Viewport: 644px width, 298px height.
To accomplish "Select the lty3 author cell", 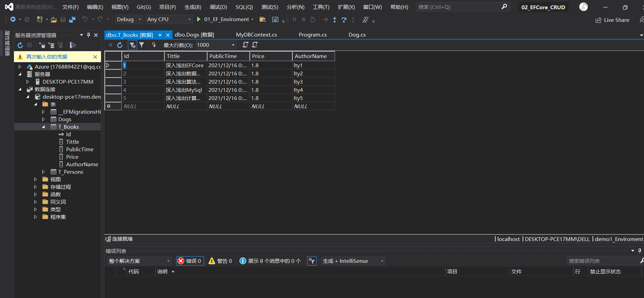I will 313,82.
